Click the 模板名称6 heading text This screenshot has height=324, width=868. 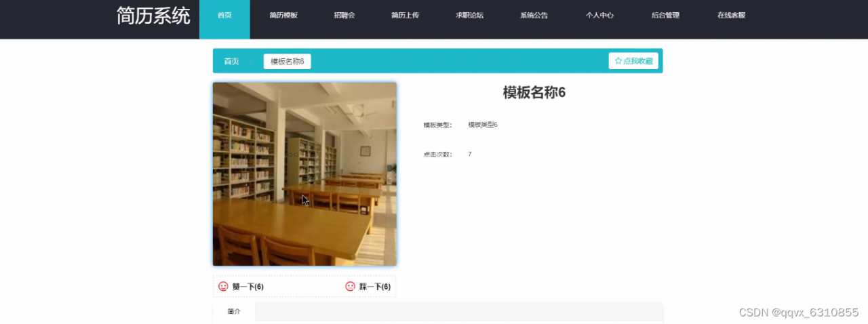pyautogui.click(x=534, y=93)
